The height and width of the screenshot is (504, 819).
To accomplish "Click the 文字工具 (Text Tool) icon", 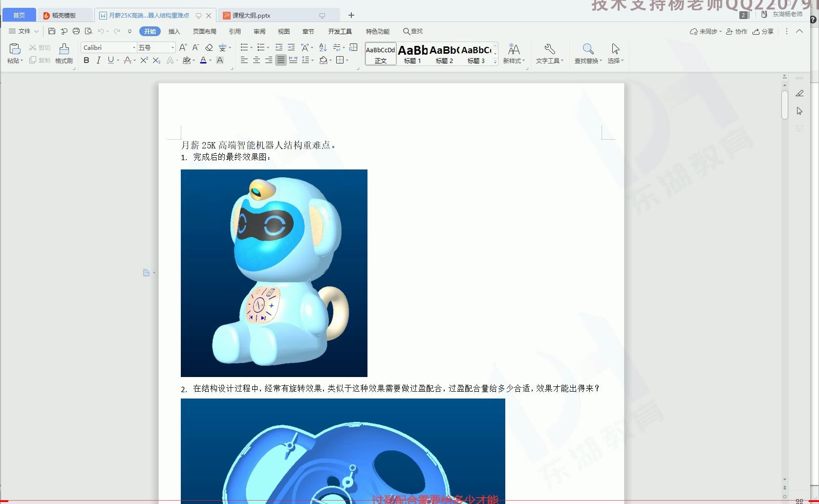I will tap(549, 53).
